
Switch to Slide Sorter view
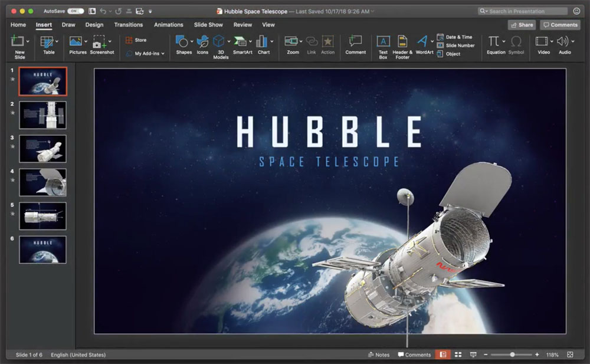click(458, 355)
